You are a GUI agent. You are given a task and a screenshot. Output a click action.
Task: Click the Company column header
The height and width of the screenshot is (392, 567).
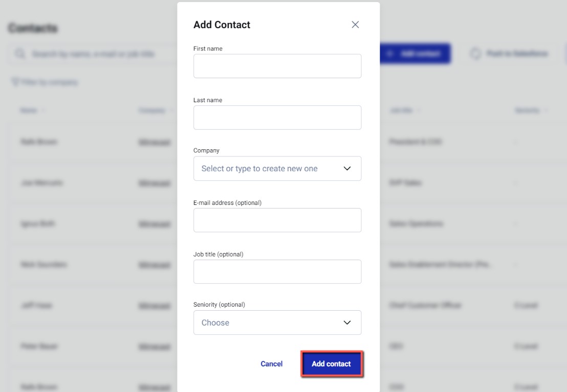click(x=152, y=110)
